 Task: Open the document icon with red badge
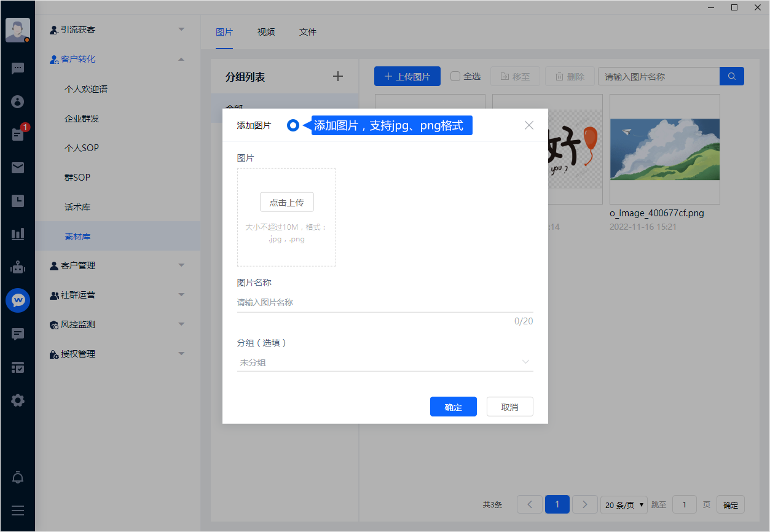pyautogui.click(x=18, y=135)
